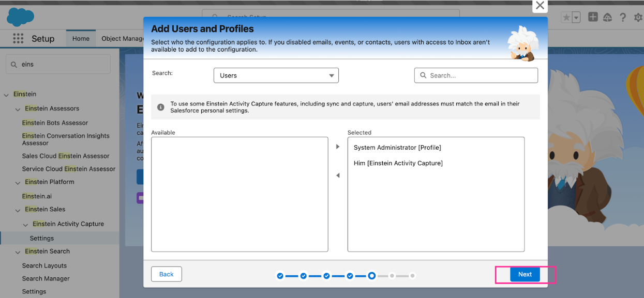Click the move-to-Selected right arrow
Screen dimensions: 644x298
tap(338, 147)
